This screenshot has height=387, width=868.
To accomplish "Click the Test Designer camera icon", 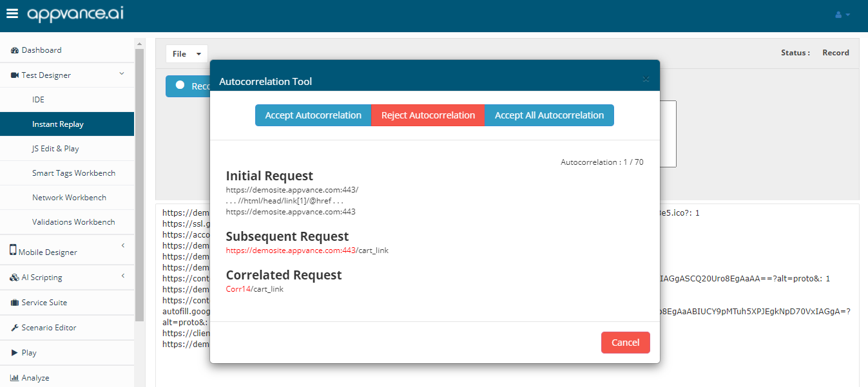I will click(x=15, y=75).
